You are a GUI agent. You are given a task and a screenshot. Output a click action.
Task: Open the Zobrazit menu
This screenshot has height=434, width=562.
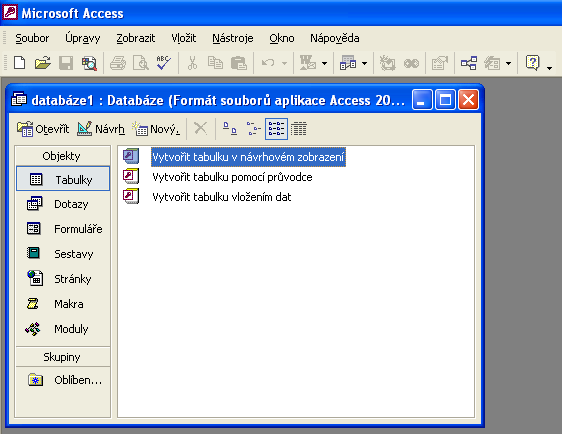pos(135,38)
